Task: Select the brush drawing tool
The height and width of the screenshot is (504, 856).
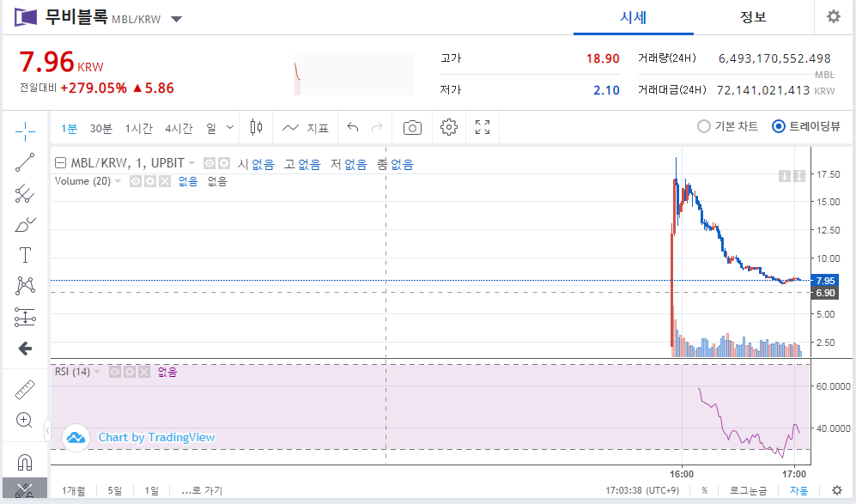Action: tap(25, 224)
